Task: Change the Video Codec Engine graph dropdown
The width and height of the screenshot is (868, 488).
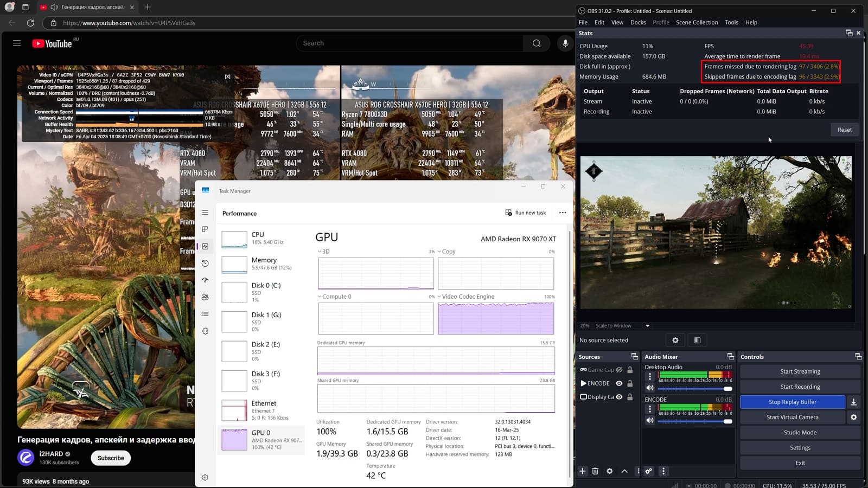Action: pos(466,297)
